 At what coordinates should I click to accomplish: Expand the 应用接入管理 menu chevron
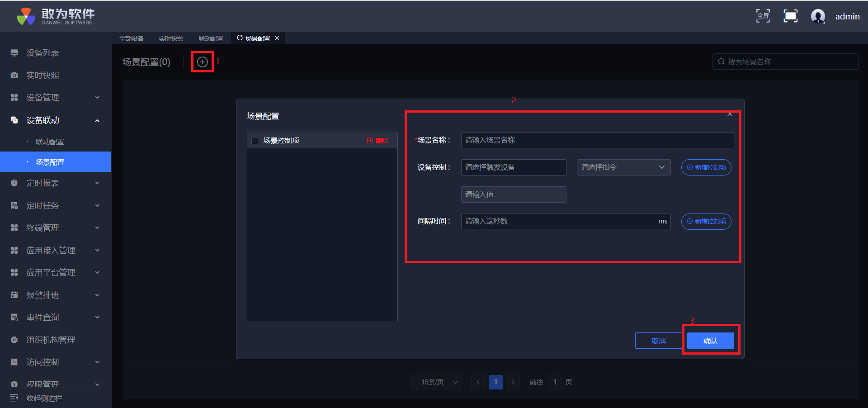click(97, 251)
